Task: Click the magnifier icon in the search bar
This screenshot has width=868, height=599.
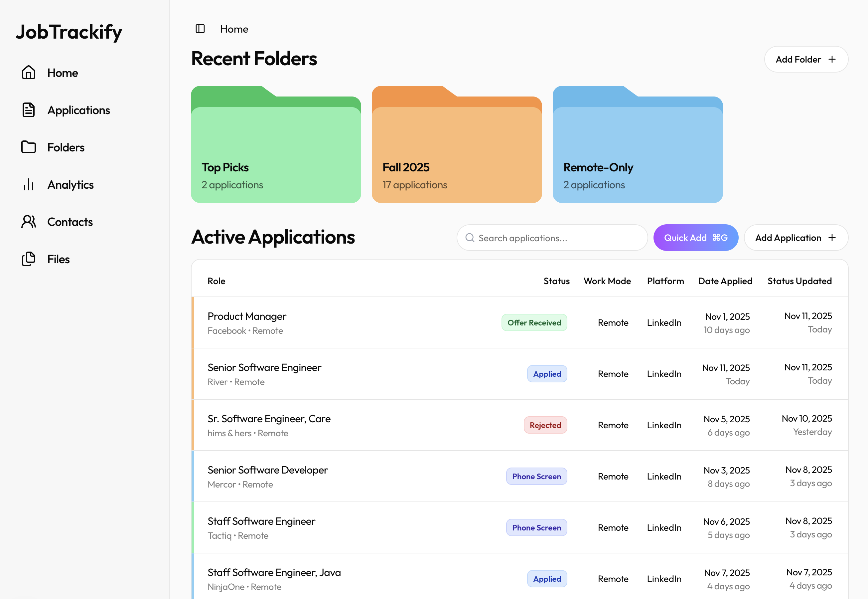Action: 470,238
